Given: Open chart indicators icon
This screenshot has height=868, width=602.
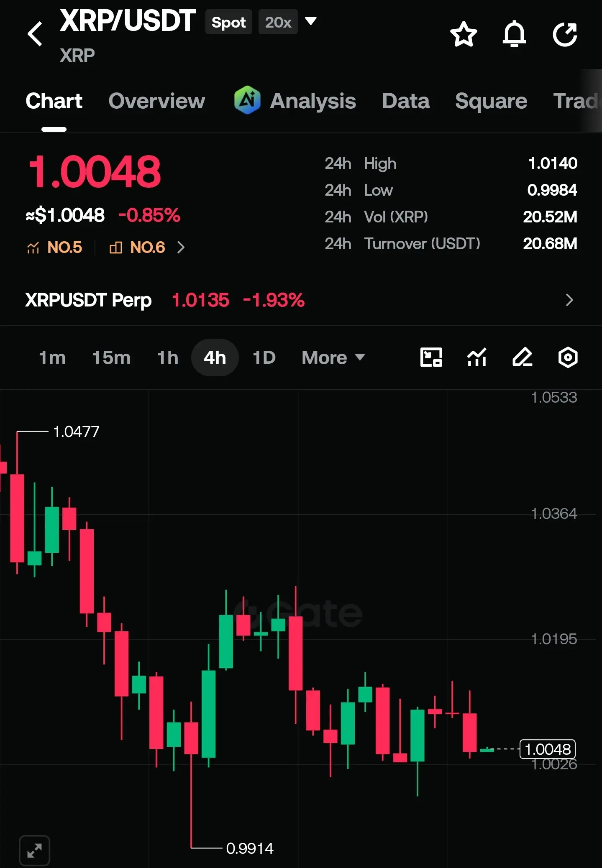Looking at the screenshot, I should click(477, 357).
